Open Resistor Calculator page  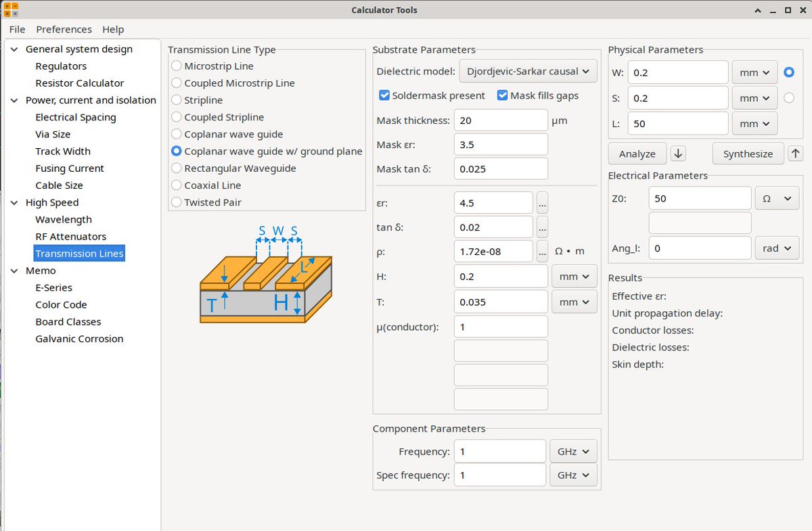click(79, 83)
